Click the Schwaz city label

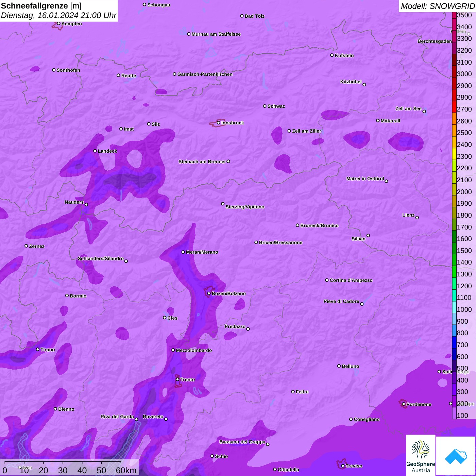click(x=276, y=106)
